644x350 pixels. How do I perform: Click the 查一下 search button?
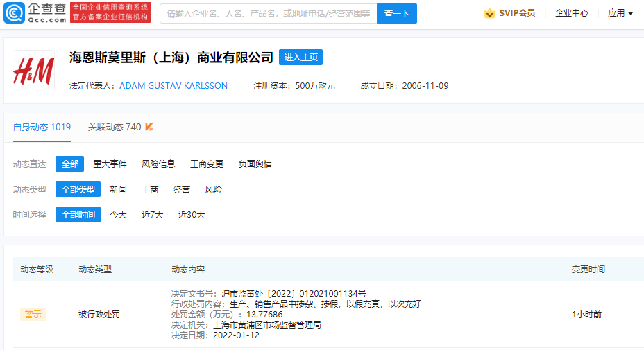click(397, 14)
